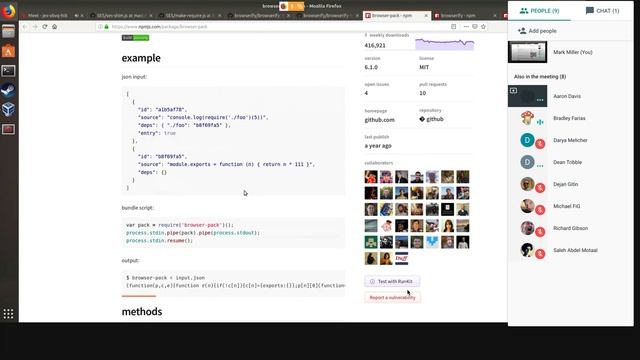Toggle reader view in address bar
The height and width of the screenshot is (360, 640).
[x=453, y=27]
